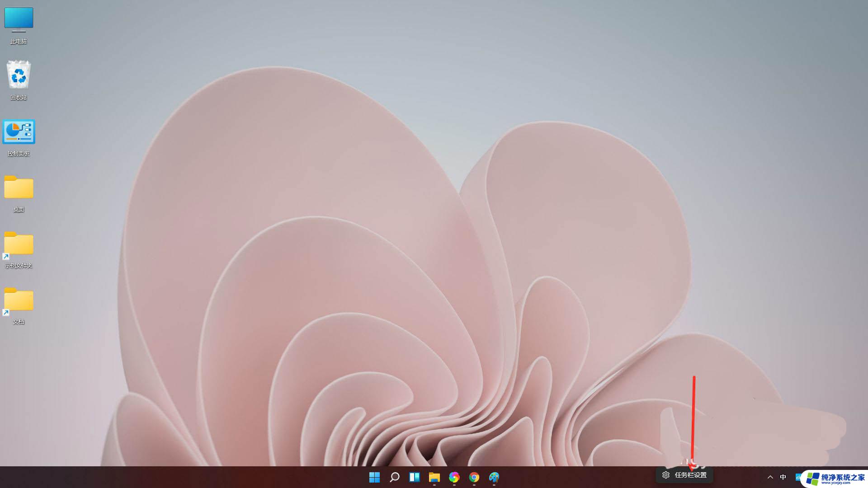Select the 文档 shortcut folder

pos(19,305)
